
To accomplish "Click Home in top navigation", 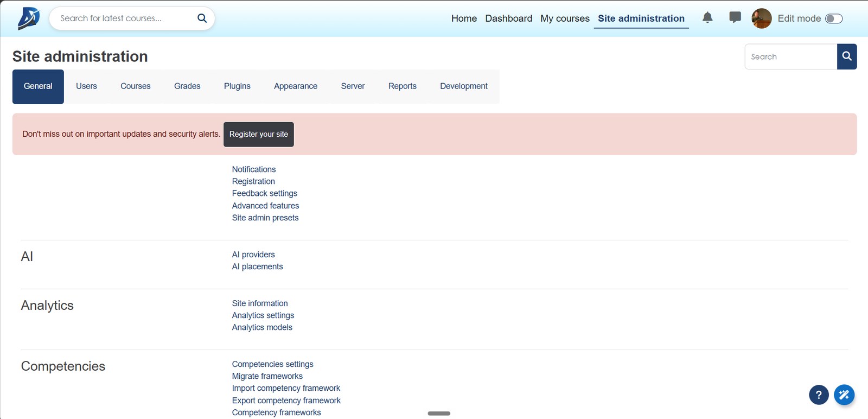I will click(464, 18).
